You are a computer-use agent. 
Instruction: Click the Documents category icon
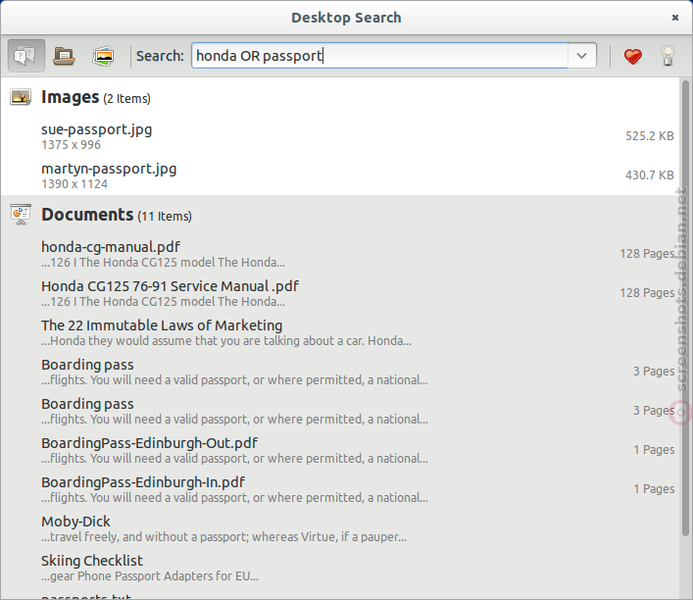(x=20, y=214)
